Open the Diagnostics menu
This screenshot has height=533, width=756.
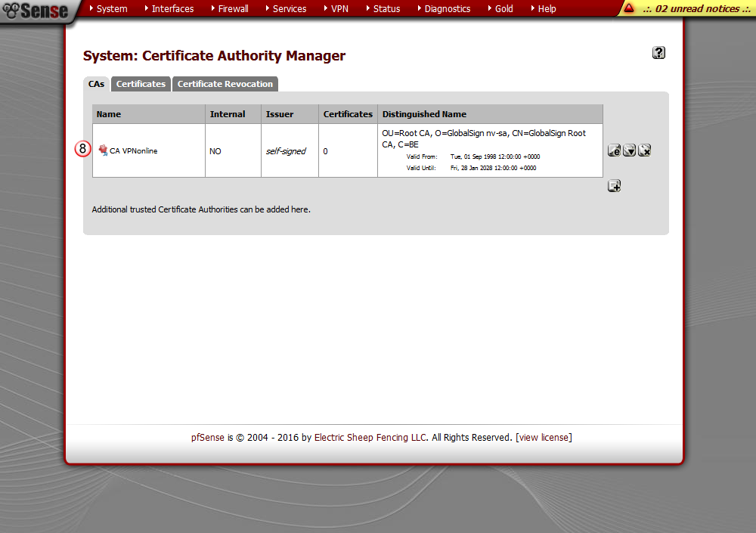pos(448,8)
